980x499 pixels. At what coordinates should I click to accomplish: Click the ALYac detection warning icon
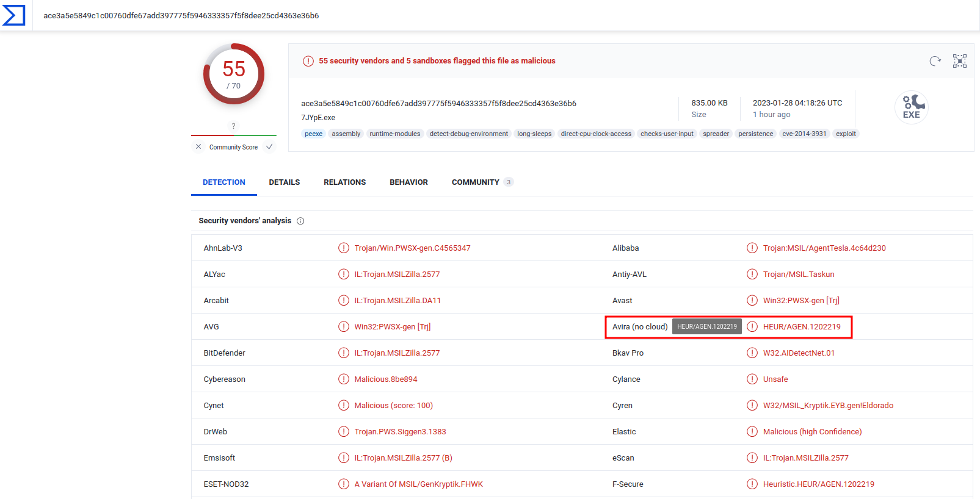point(344,274)
